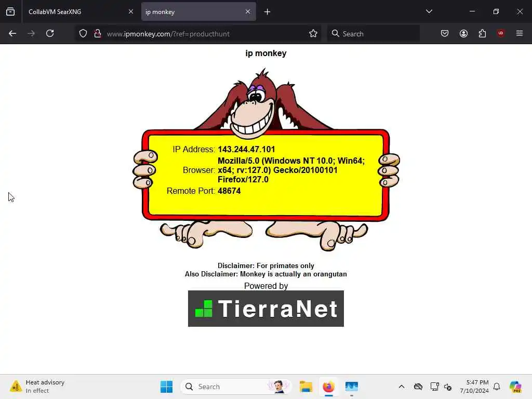Go forward one page

pyautogui.click(x=31, y=34)
